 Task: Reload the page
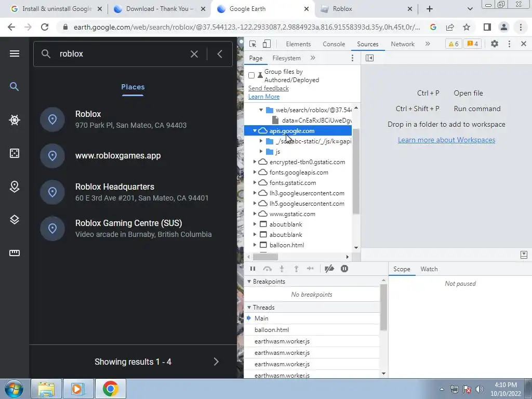[x=45, y=27]
